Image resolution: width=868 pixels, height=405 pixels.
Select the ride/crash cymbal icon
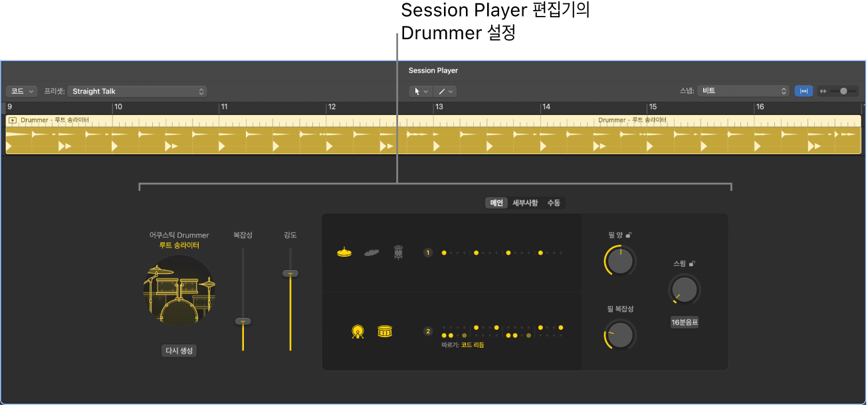372,252
